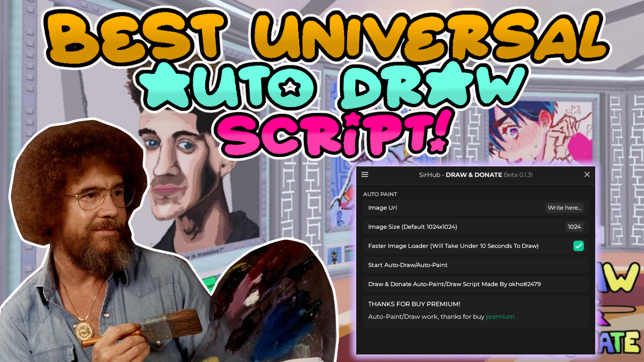Image resolution: width=644 pixels, height=362 pixels.
Task: Select the AUTO PAINT section header
Action: click(380, 194)
